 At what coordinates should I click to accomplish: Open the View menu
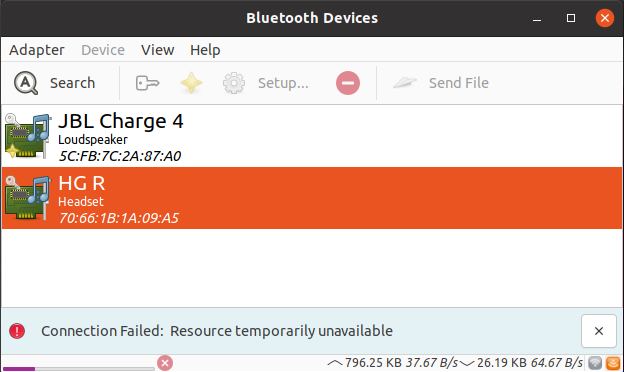click(158, 50)
